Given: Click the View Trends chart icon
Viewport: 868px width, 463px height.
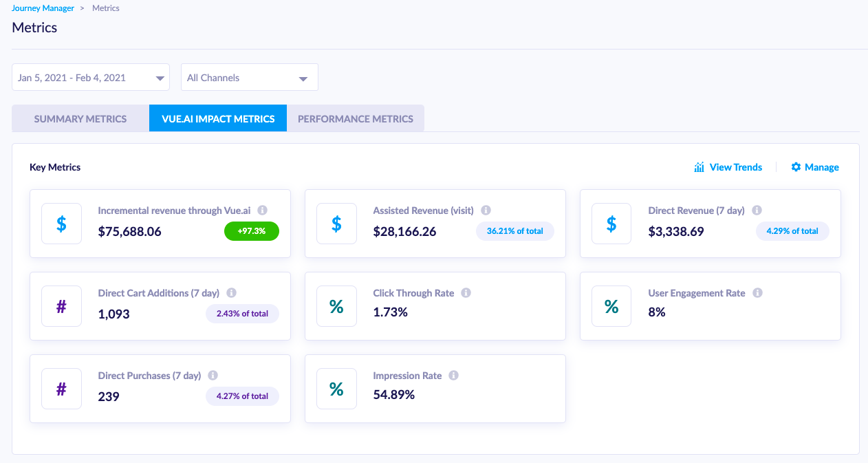Looking at the screenshot, I should pos(699,167).
